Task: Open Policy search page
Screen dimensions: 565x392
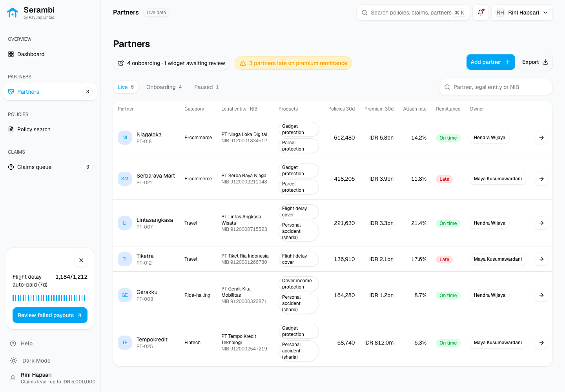Action: [50, 129]
